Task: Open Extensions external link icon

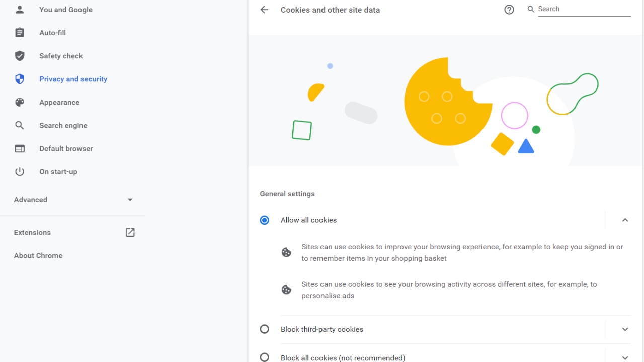Action: tap(130, 232)
